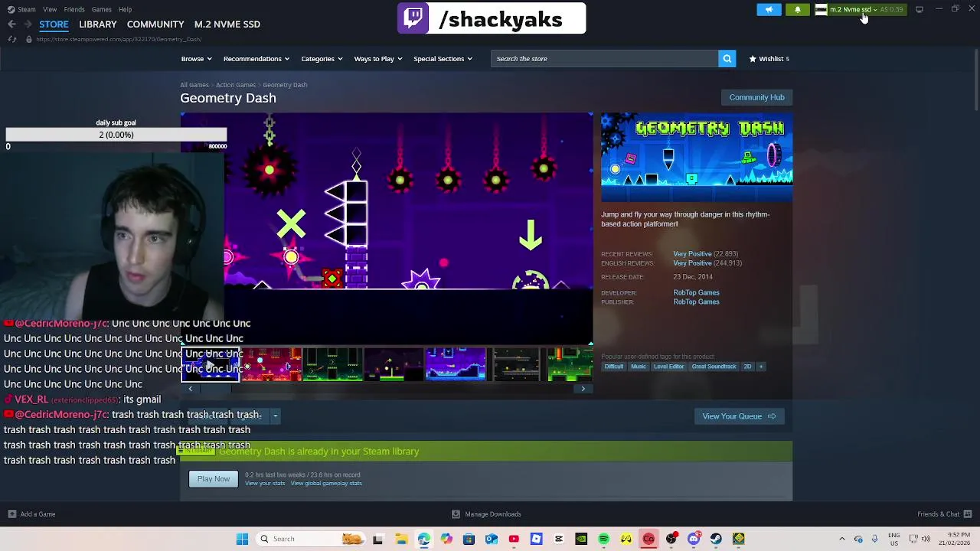Click View Your Queue button

pyautogui.click(x=739, y=416)
